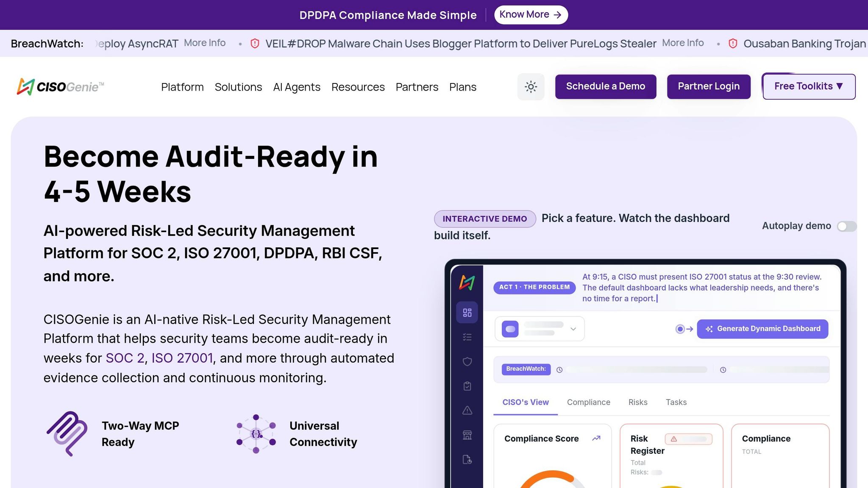
Task: Open the Partners menu
Action: pyautogui.click(x=417, y=87)
